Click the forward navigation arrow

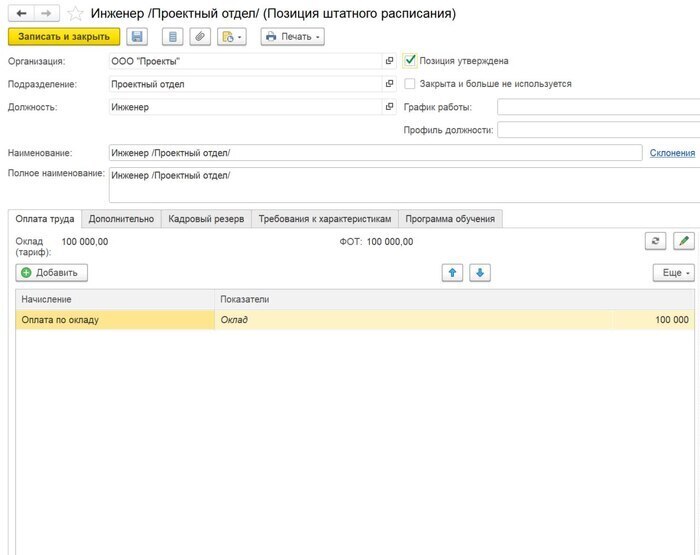tap(45, 14)
